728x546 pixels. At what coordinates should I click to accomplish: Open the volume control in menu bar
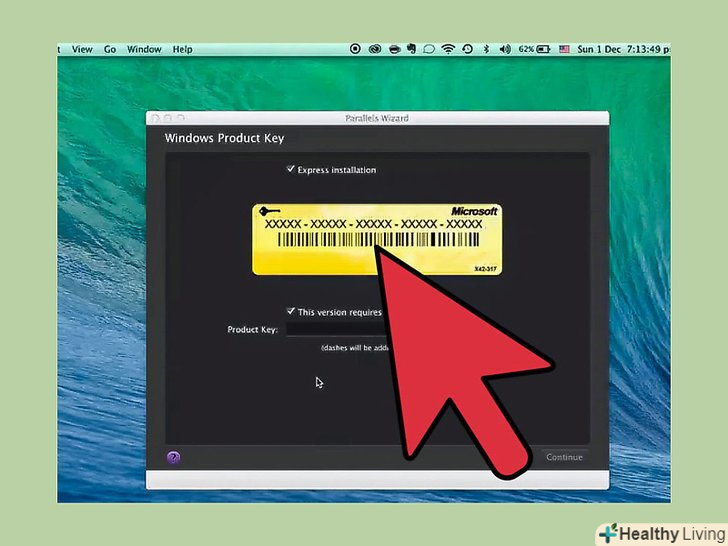(x=505, y=49)
